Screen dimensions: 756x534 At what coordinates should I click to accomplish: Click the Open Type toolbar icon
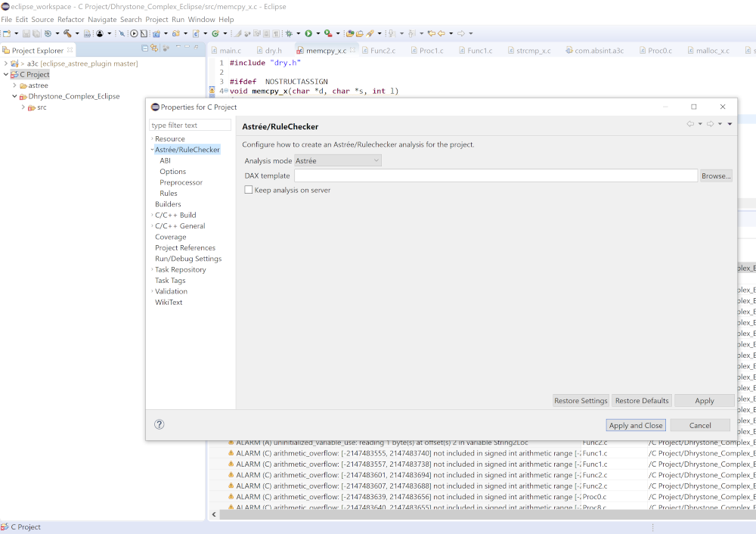pyautogui.click(x=350, y=33)
